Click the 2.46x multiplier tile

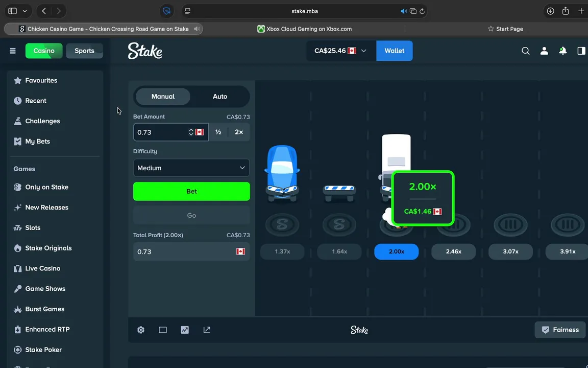[x=453, y=251]
